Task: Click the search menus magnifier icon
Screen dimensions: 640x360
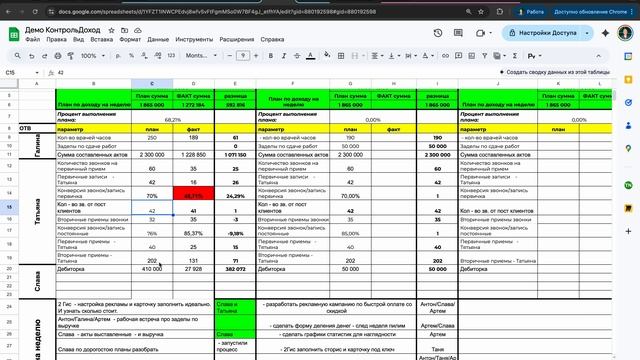Action: pos(17,56)
